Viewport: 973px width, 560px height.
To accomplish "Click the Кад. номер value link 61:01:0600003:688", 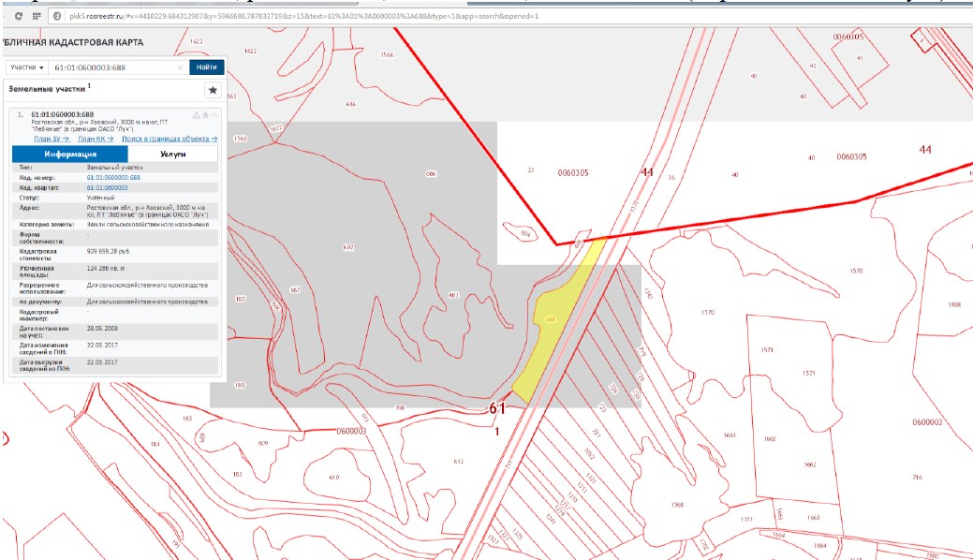I will (x=113, y=177).
